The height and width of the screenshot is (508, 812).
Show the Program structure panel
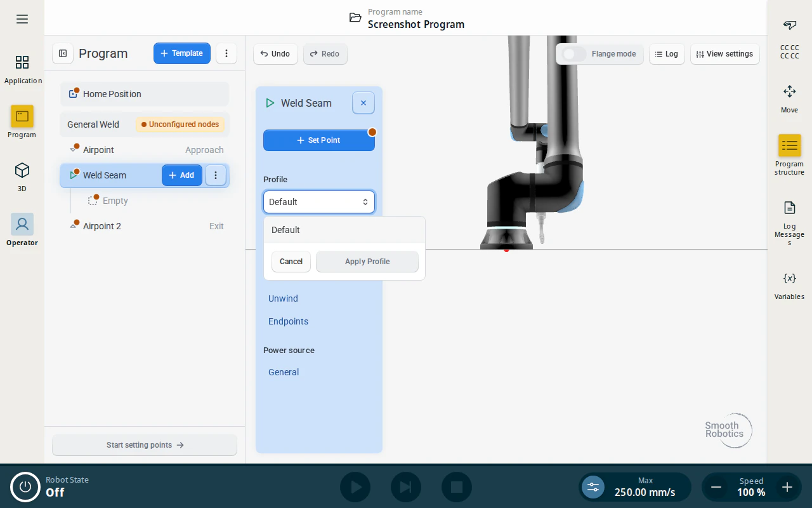[790, 155]
